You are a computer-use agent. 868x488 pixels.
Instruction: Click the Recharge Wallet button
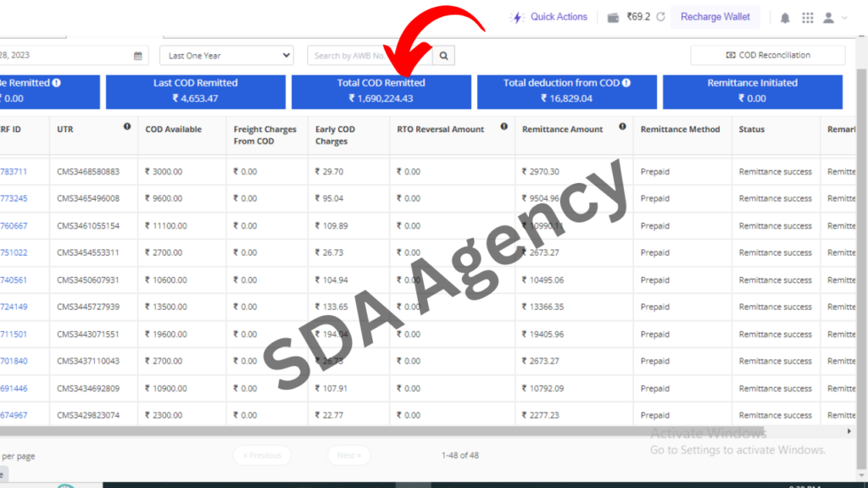[x=715, y=17]
